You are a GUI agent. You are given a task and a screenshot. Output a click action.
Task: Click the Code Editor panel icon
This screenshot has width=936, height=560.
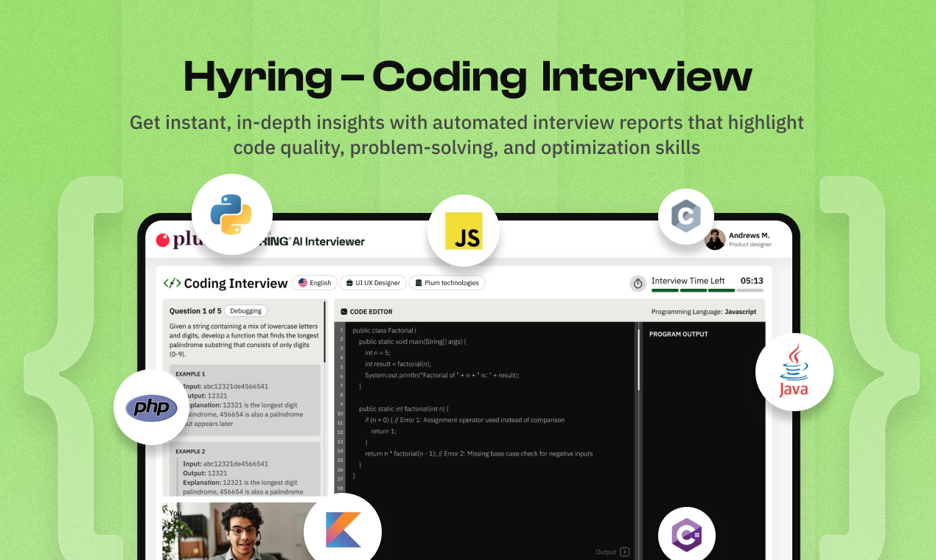[x=343, y=311]
